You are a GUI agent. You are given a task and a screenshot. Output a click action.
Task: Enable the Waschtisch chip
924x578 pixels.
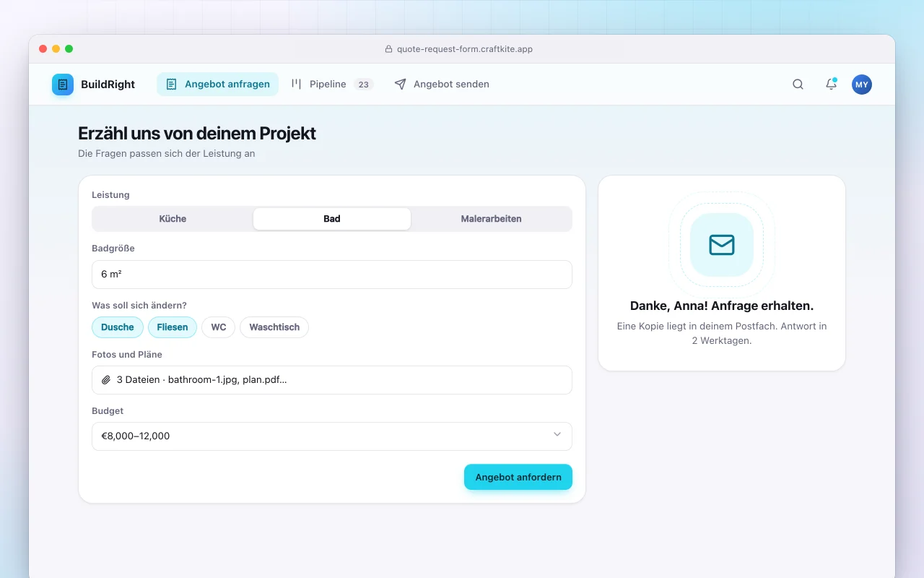(274, 327)
